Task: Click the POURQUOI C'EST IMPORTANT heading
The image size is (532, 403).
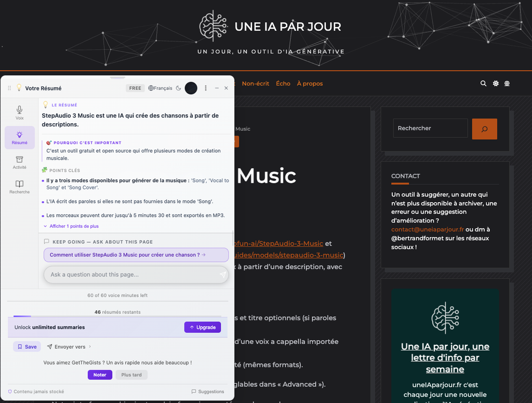Action: (87, 142)
